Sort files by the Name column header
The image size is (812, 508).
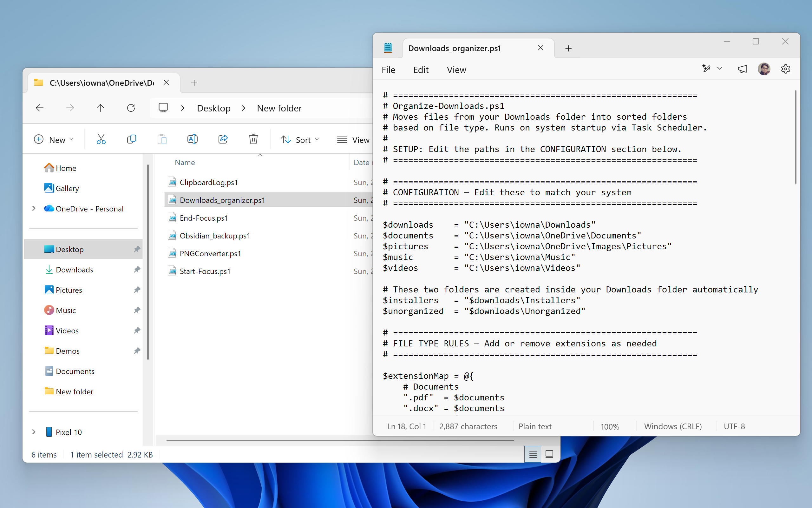pyautogui.click(x=185, y=163)
